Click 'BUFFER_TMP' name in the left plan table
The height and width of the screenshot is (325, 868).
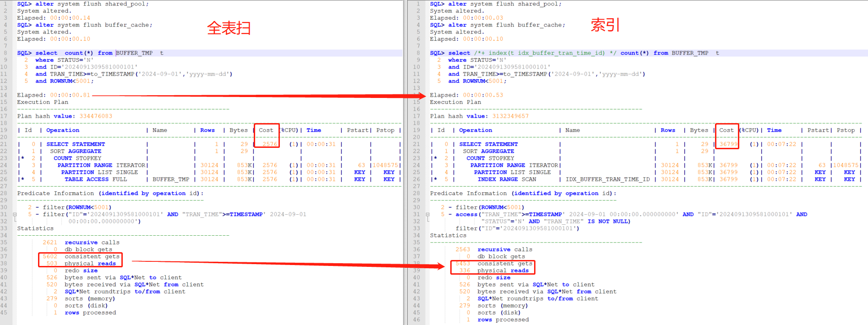pyautogui.click(x=171, y=179)
